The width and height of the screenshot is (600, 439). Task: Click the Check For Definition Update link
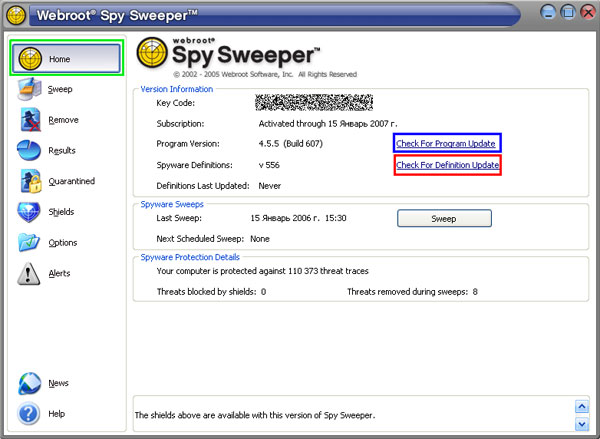coord(448,165)
